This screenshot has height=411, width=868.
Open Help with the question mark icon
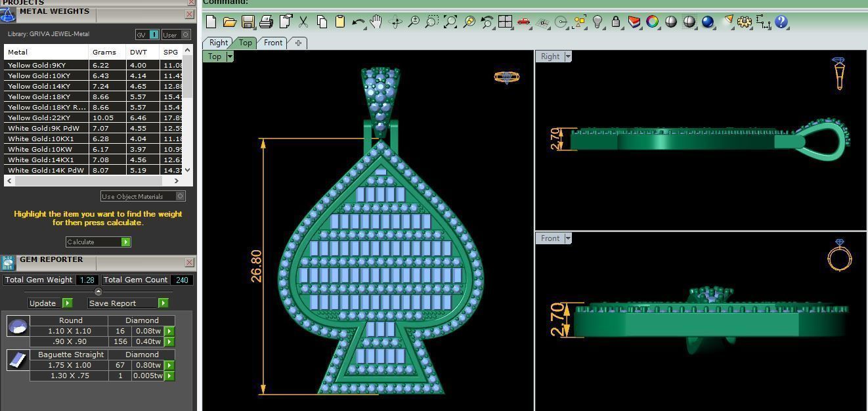(x=781, y=22)
